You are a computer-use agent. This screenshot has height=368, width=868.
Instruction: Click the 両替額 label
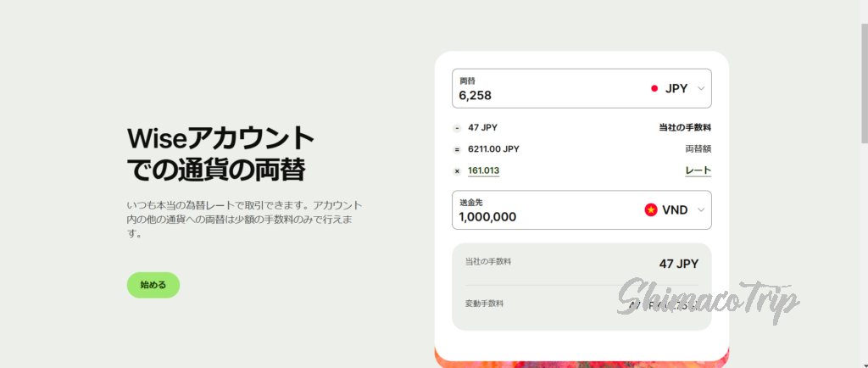pos(698,149)
